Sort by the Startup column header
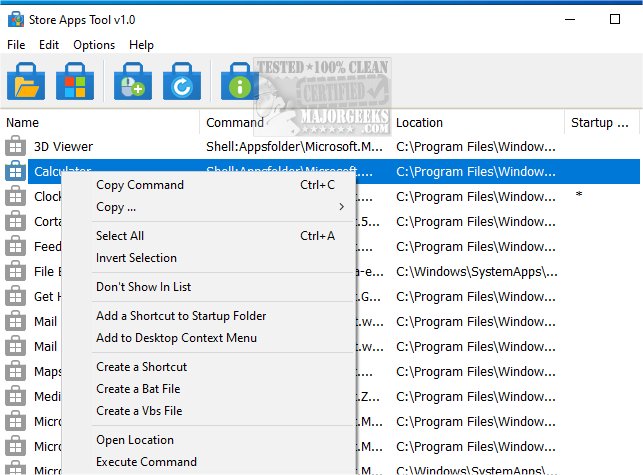 (x=601, y=122)
